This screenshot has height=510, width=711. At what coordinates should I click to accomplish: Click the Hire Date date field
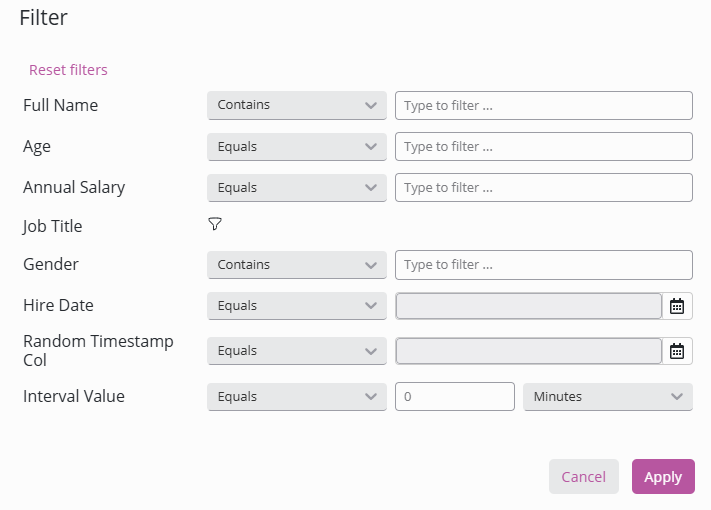(x=528, y=306)
